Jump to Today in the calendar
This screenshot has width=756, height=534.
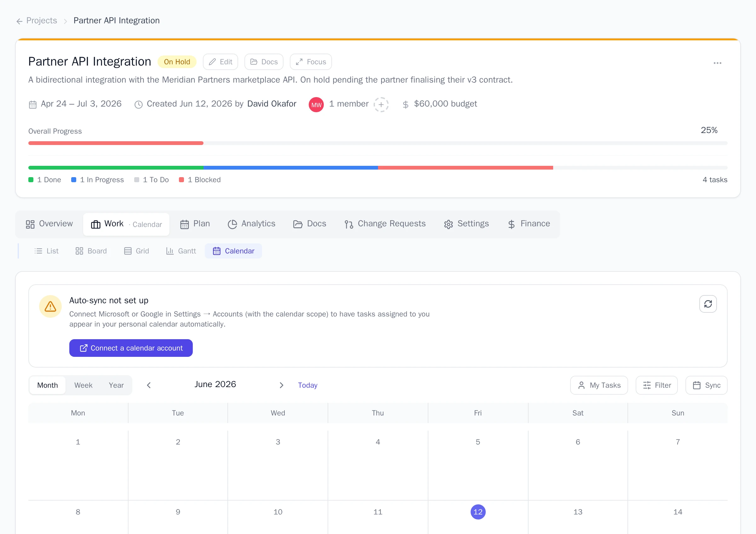click(307, 385)
